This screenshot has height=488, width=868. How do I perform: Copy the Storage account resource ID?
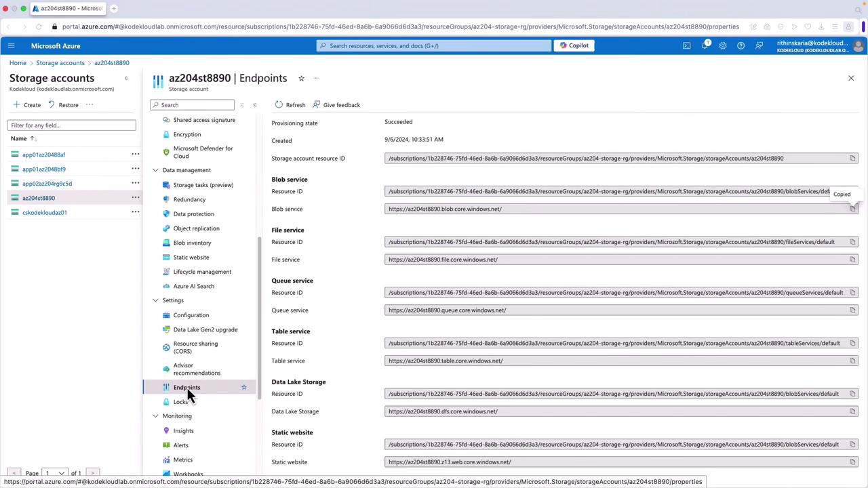click(852, 159)
